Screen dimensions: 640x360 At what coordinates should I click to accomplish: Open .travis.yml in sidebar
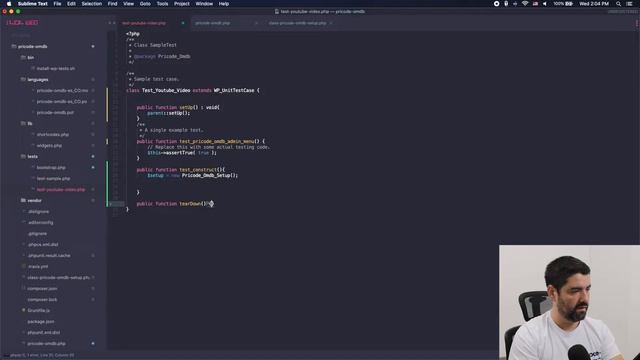[38, 267]
